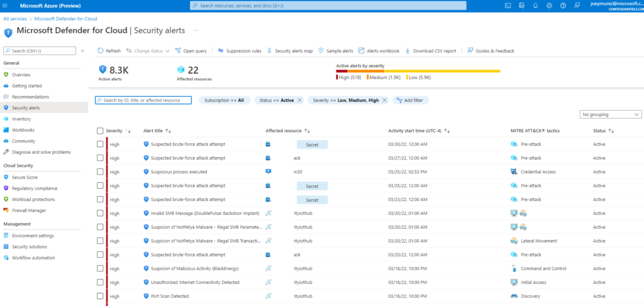
Task: Click the Refresh icon in toolbar
Action: pyautogui.click(x=101, y=51)
